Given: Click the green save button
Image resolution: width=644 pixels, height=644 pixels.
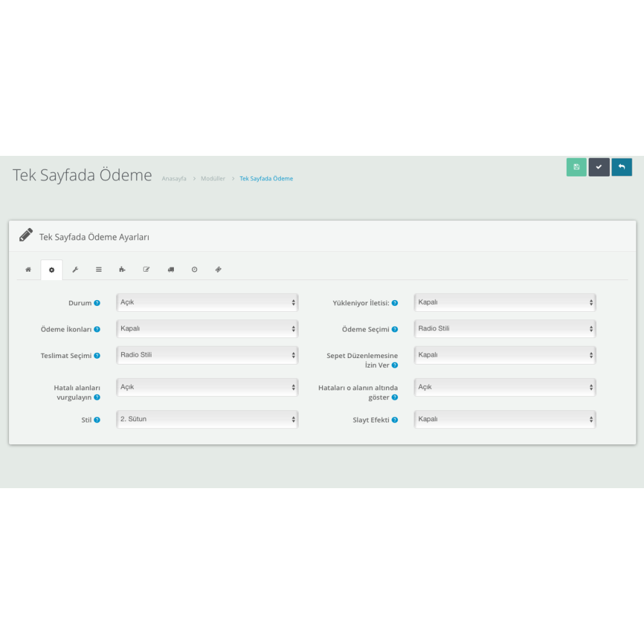Looking at the screenshot, I should [576, 167].
